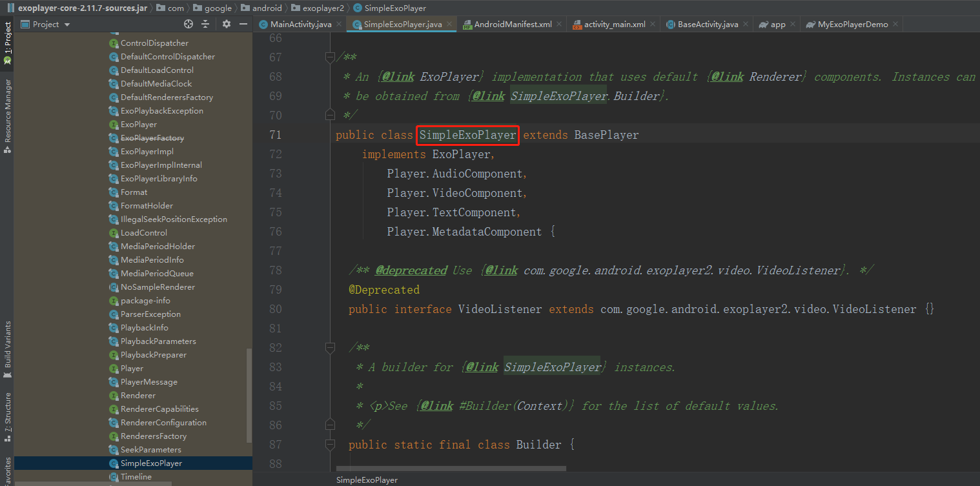Image resolution: width=980 pixels, height=486 pixels.
Task: Select PlayerMessage in project tree
Action: tap(148, 382)
